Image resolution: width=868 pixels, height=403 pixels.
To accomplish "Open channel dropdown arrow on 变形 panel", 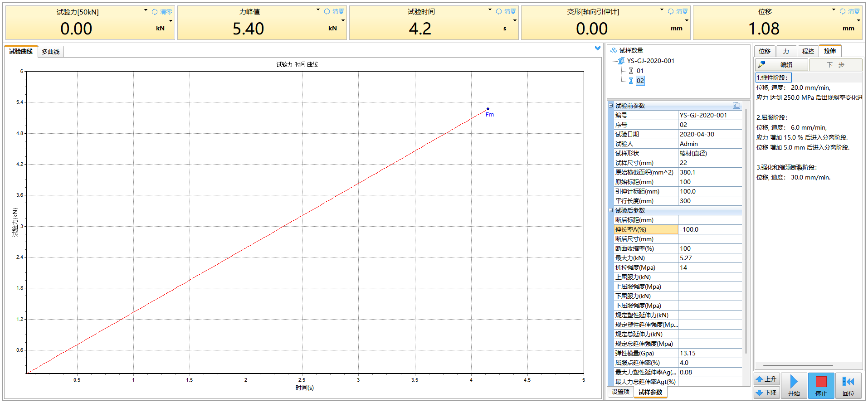I will click(662, 10).
